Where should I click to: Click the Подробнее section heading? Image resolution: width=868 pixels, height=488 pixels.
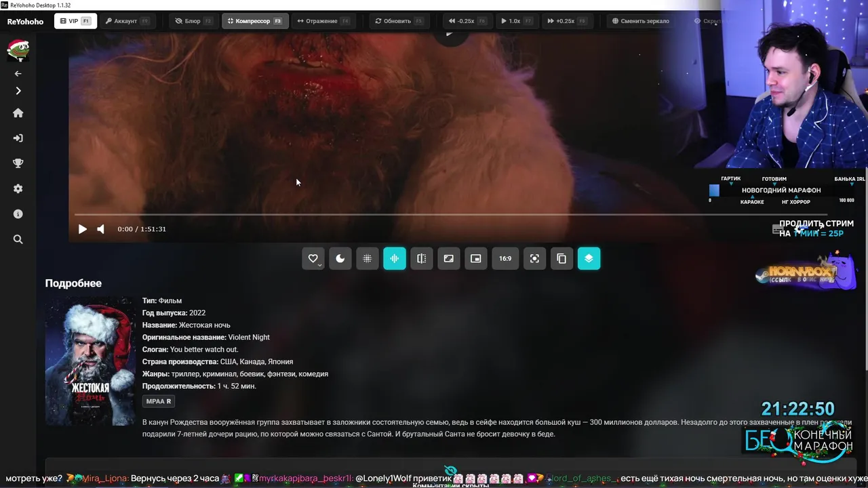pyautogui.click(x=73, y=283)
